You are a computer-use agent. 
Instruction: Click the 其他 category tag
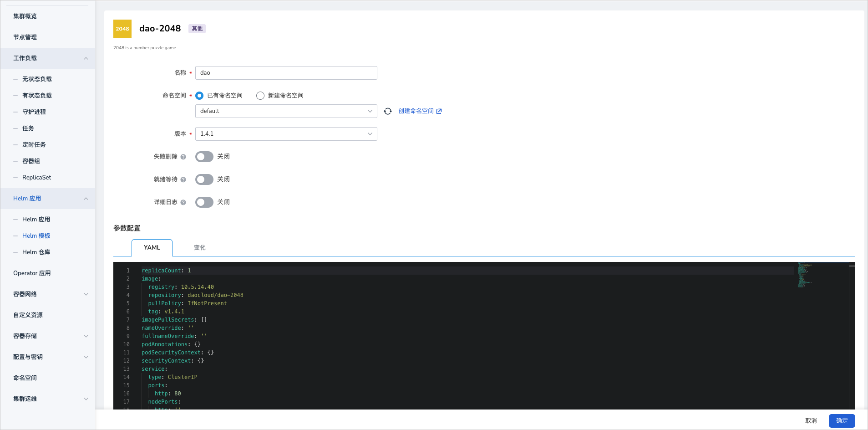197,29
